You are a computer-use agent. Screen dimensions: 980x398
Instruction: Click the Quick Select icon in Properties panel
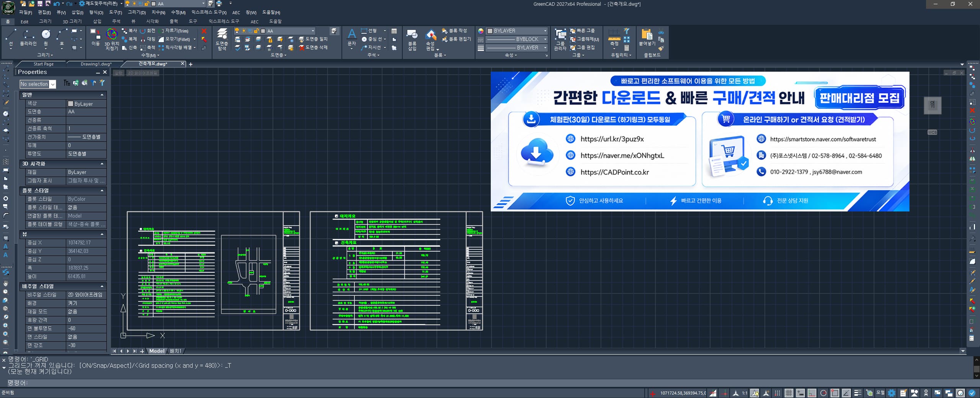(102, 83)
